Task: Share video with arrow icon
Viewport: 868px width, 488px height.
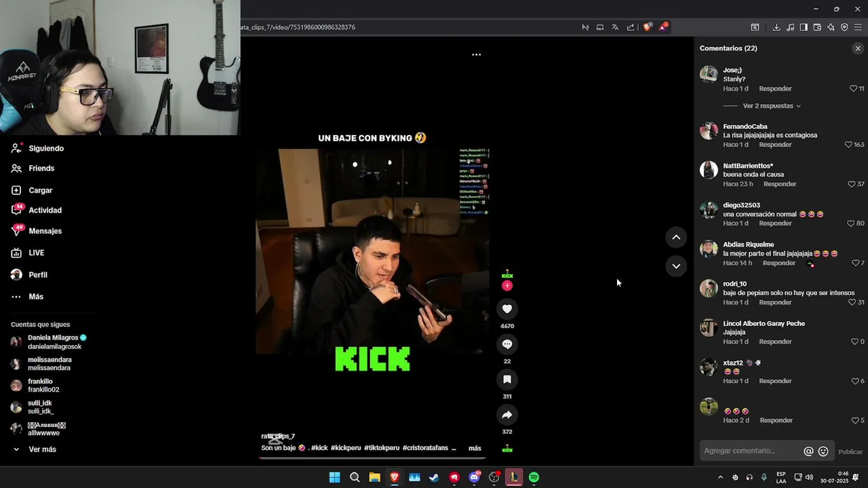Action: click(x=507, y=415)
